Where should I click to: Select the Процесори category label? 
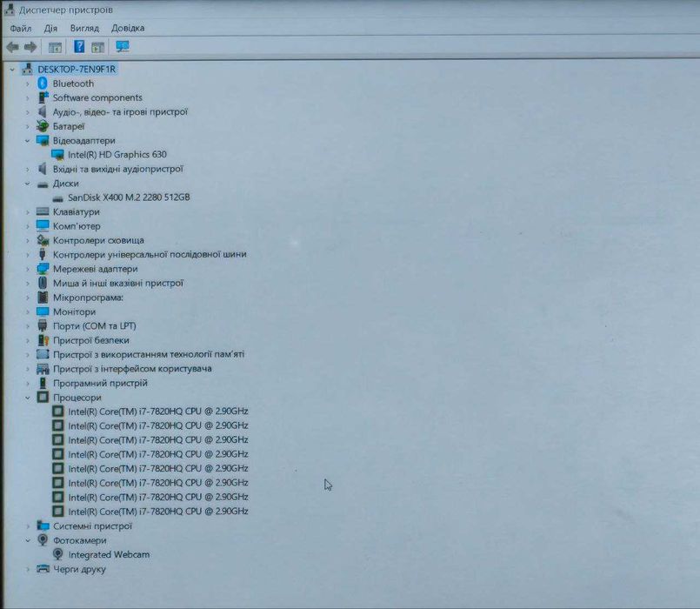pos(77,398)
